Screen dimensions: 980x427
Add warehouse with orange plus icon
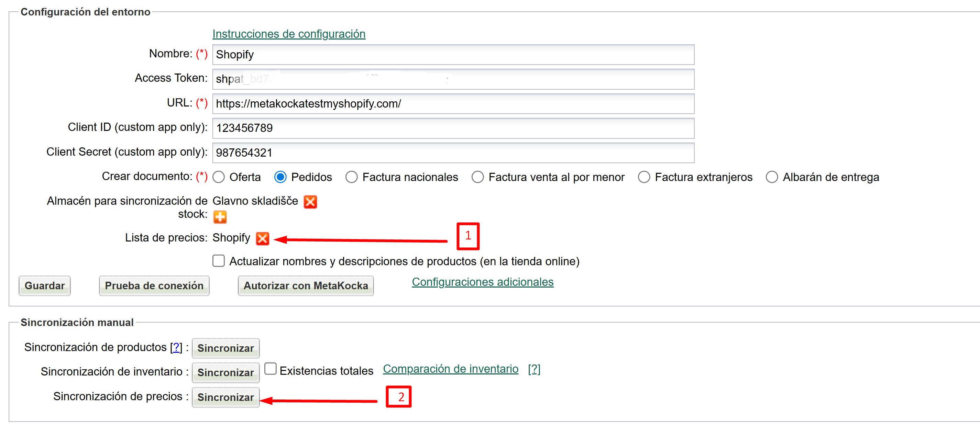tap(220, 217)
